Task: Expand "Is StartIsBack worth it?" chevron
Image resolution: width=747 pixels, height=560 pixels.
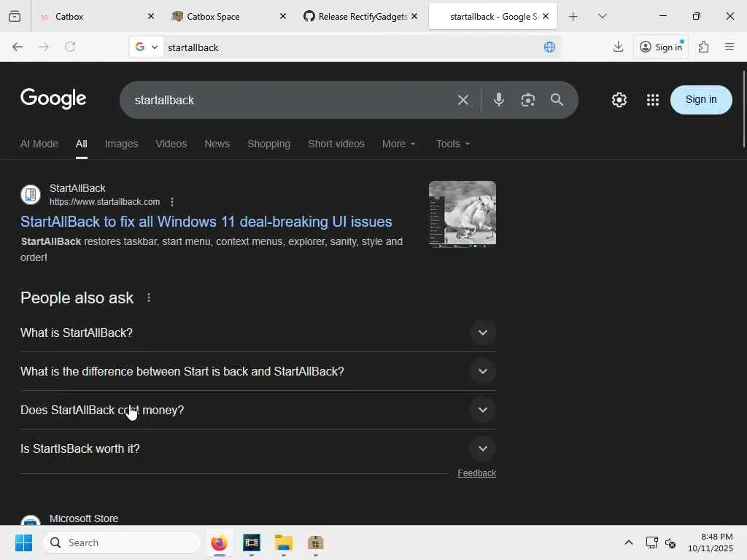Action: [x=483, y=448]
